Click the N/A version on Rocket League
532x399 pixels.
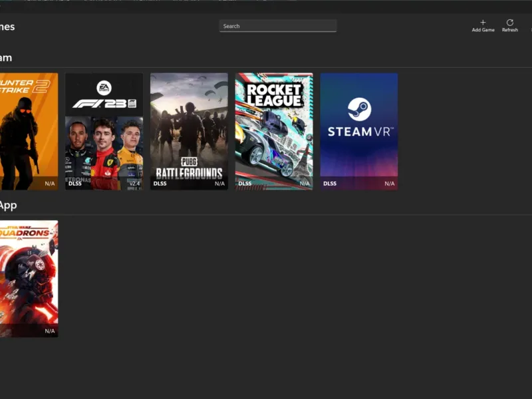pos(305,184)
